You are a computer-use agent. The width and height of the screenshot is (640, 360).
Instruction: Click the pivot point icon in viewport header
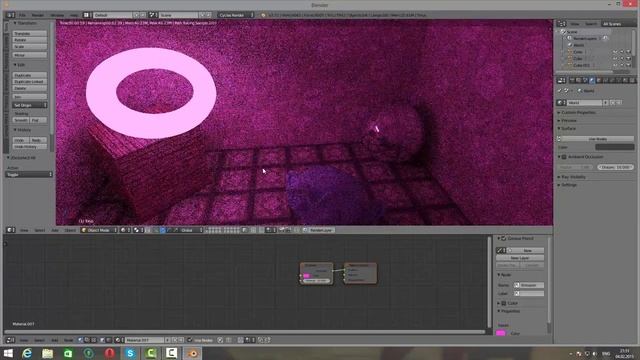tap(138, 230)
